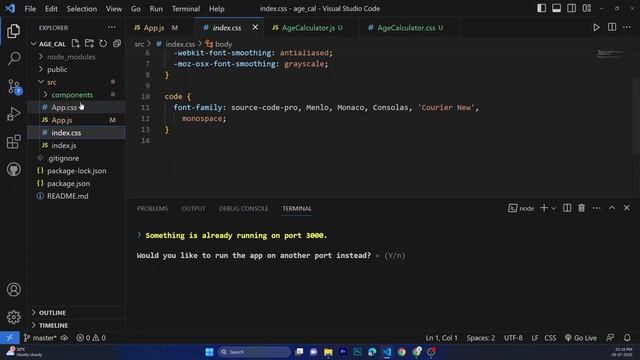Open the Terminal menu
640x360 pixels.
[x=186, y=8]
